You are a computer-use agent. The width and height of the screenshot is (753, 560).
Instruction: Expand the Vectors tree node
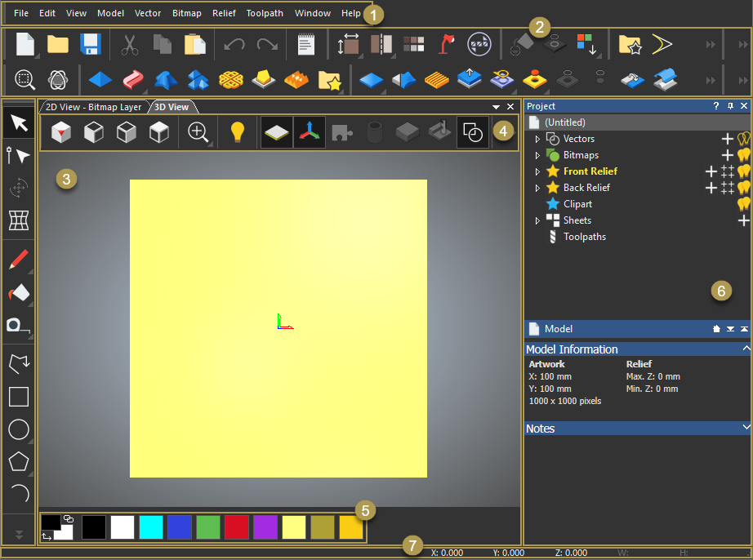point(537,139)
